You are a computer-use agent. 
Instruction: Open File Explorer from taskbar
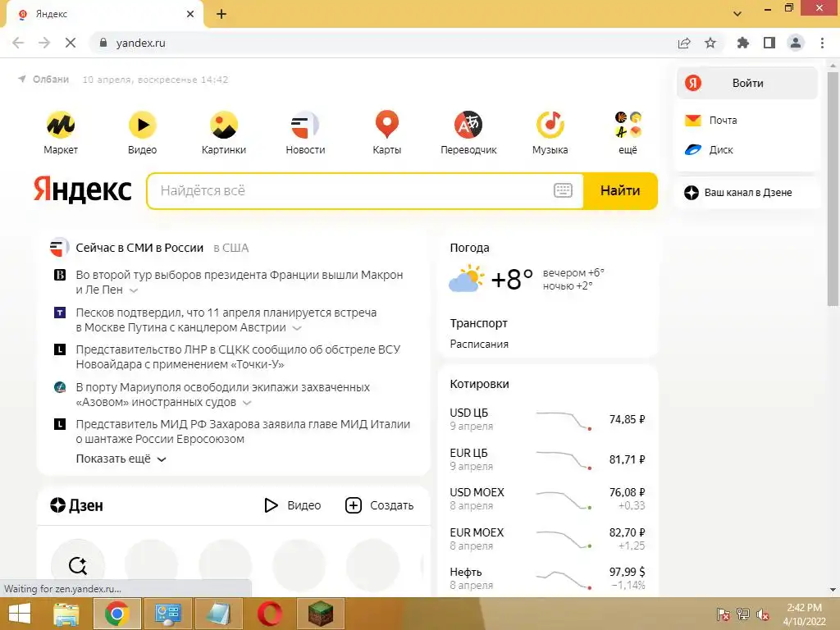(x=66, y=614)
